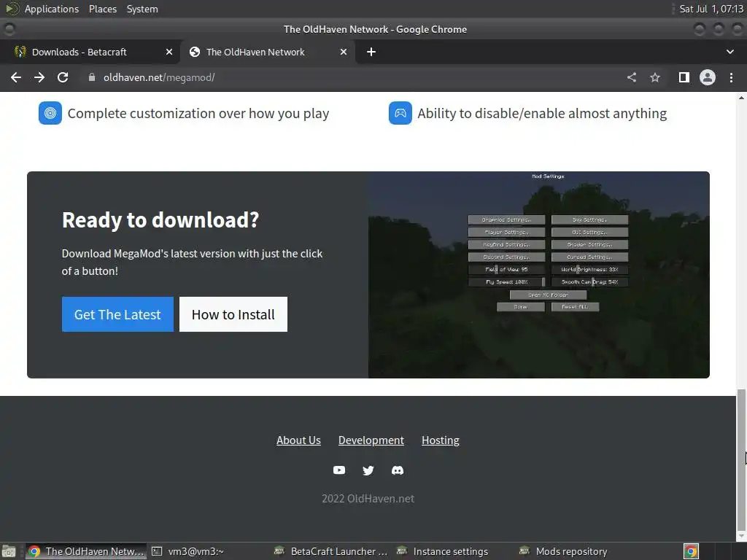This screenshot has height=560, width=747.
Task: Click the 2022 OldHaven.net copyright text
Action: pos(368,499)
